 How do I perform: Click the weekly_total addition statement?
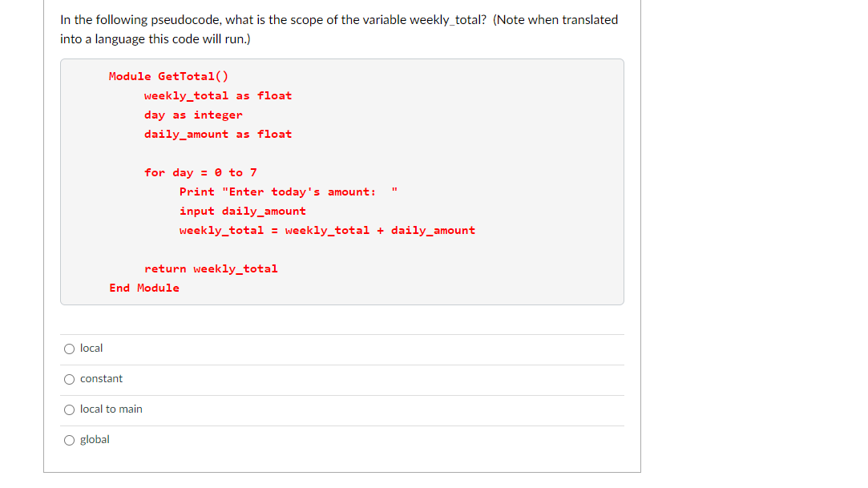coord(325,230)
